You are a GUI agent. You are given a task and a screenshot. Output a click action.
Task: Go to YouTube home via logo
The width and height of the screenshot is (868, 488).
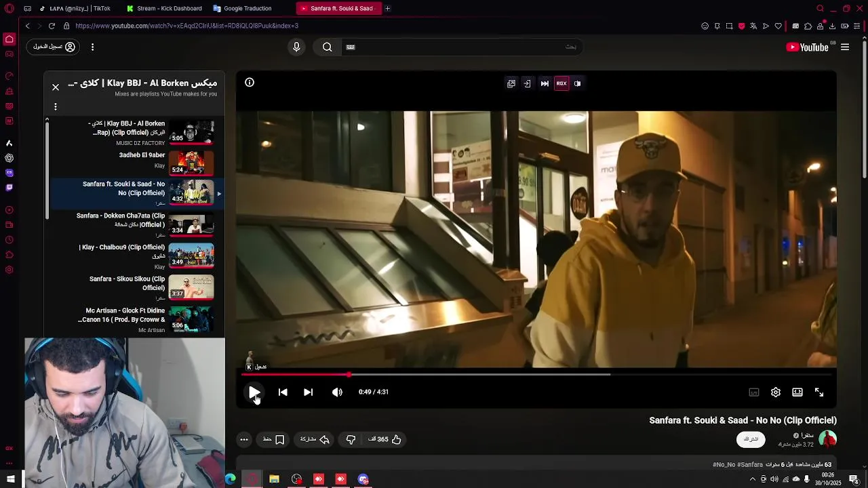(807, 47)
